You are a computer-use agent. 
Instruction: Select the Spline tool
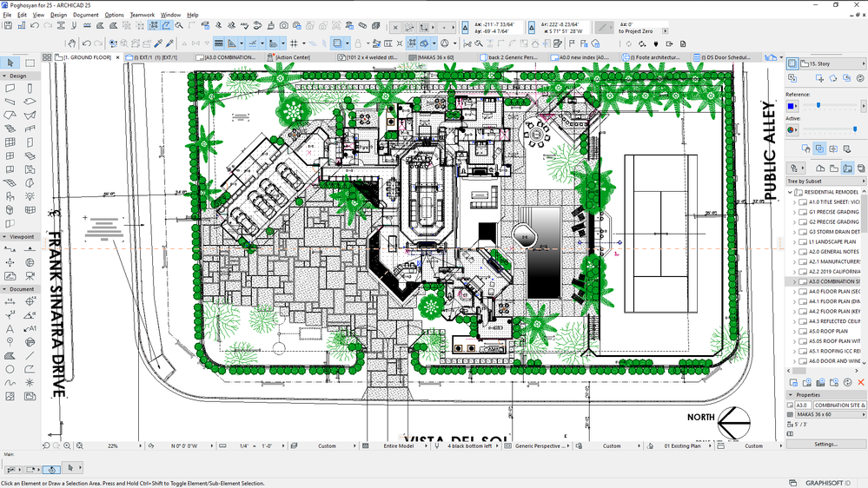click(x=10, y=383)
